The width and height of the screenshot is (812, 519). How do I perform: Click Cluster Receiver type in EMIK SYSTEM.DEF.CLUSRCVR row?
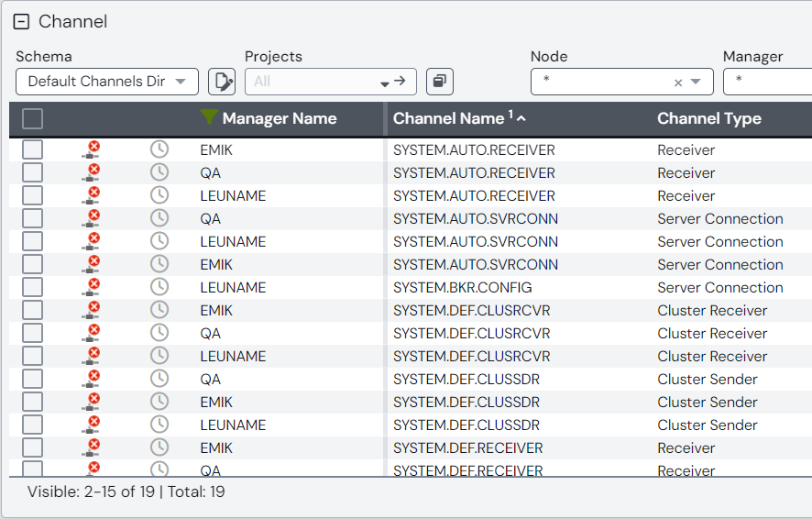pyautogui.click(x=712, y=310)
